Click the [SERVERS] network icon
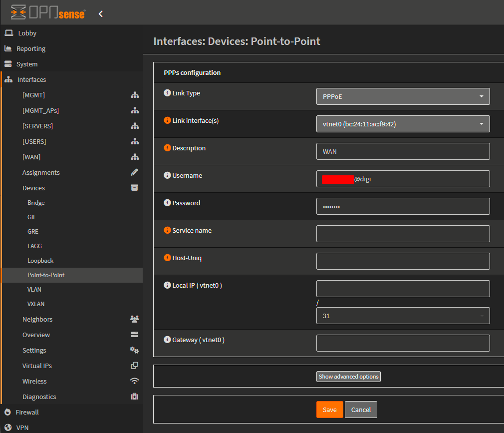Viewport: 504px width, 433px height. click(x=135, y=126)
